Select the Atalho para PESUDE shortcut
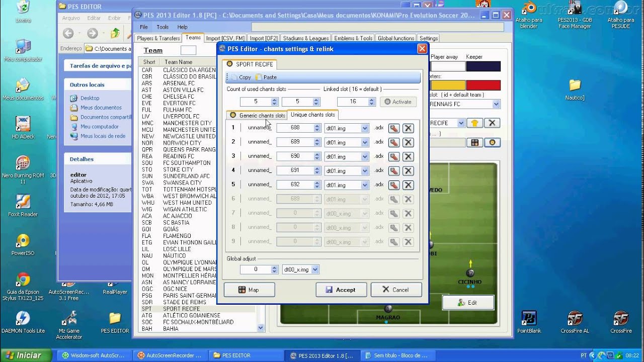644x362 pixels. pos(620,15)
